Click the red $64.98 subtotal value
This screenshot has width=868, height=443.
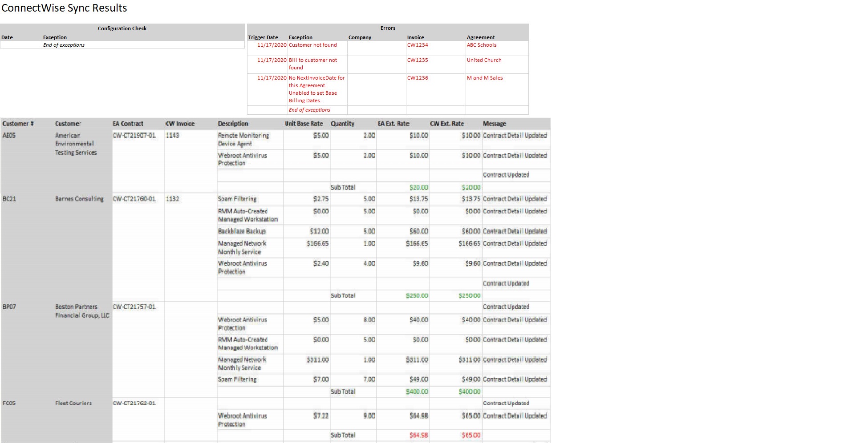(418, 435)
